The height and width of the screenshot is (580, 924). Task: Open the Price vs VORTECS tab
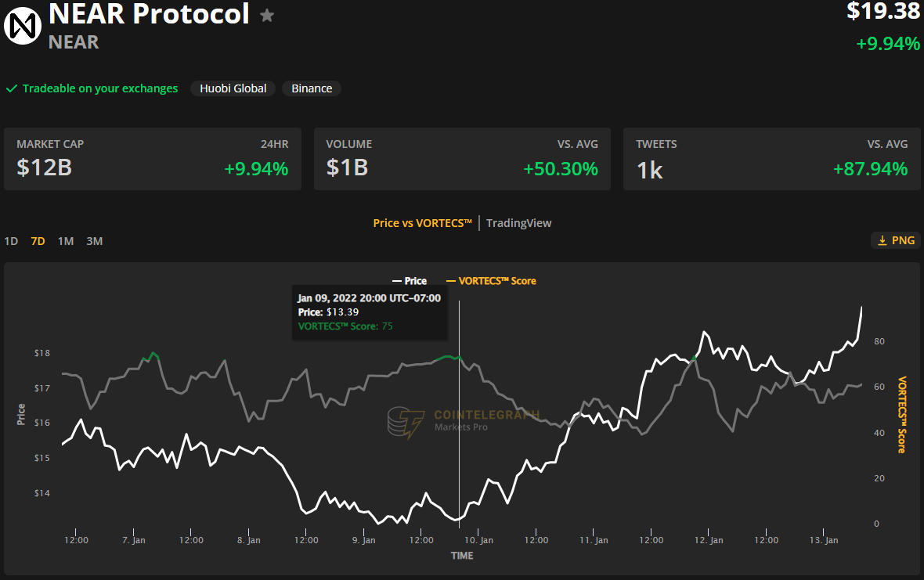pos(422,223)
